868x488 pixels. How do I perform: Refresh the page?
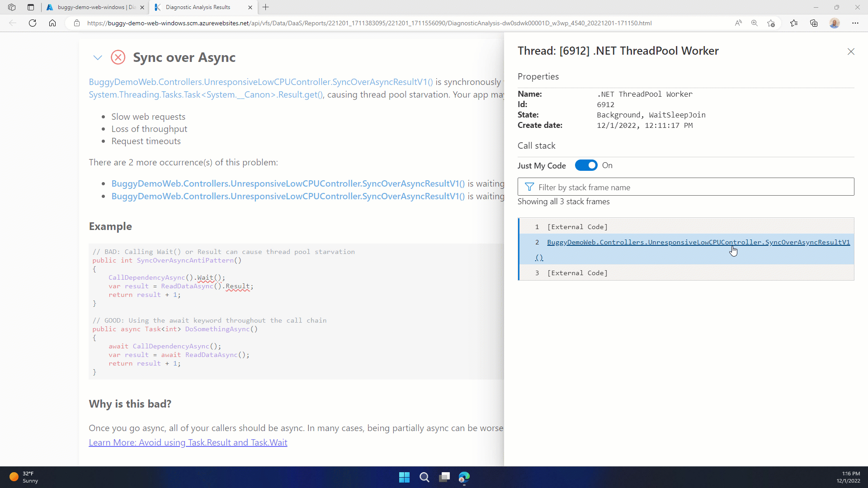click(33, 23)
